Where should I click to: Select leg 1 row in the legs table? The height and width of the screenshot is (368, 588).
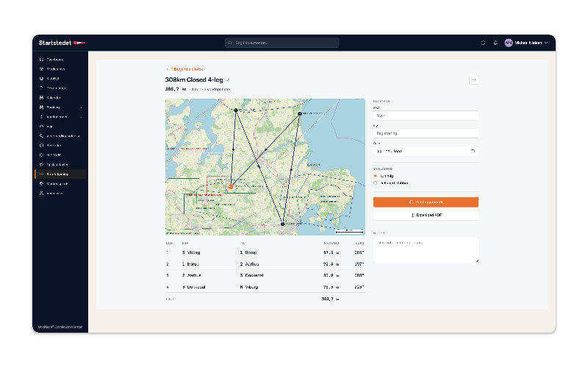(x=265, y=252)
